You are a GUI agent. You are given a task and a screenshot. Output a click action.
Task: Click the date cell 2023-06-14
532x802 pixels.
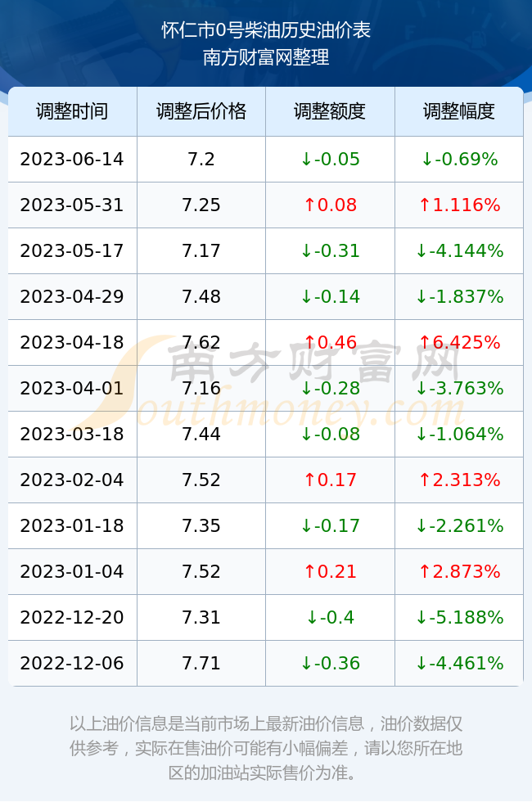pos(72,159)
